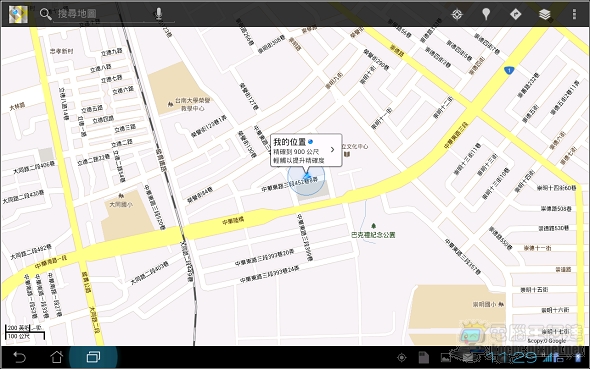The image size is (590, 369).
Task: Tap the blue route 1 shield
Action: click(509, 70)
